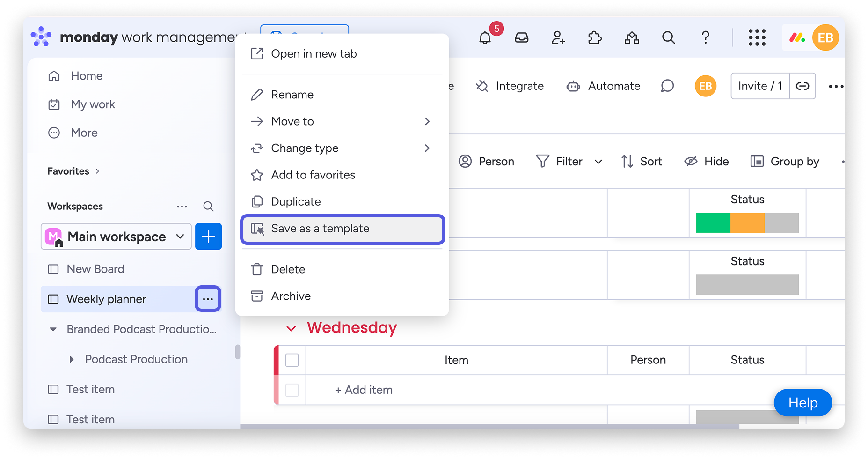Image resolution: width=868 pixels, height=459 pixels.
Task: Open the board discussion chat bubble
Action: tap(667, 86)
